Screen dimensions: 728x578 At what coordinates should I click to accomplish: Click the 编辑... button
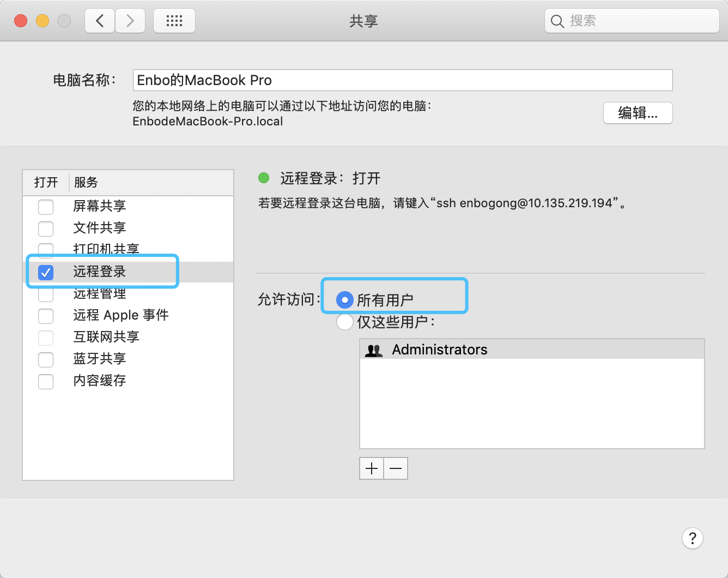click(638, 113)
